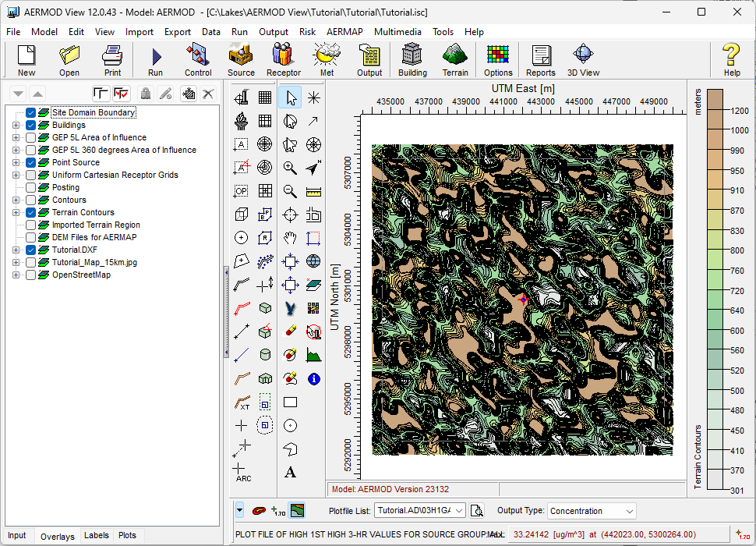Select the green terrain profile chart icon
Image resolution: width=756 pixels, height=546 pixels.
coord(314,356)
